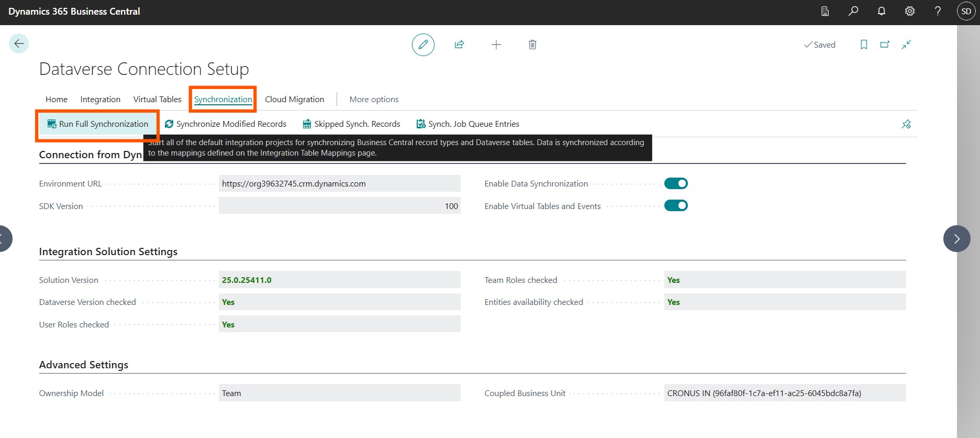Click the share icon

[459, 45]
